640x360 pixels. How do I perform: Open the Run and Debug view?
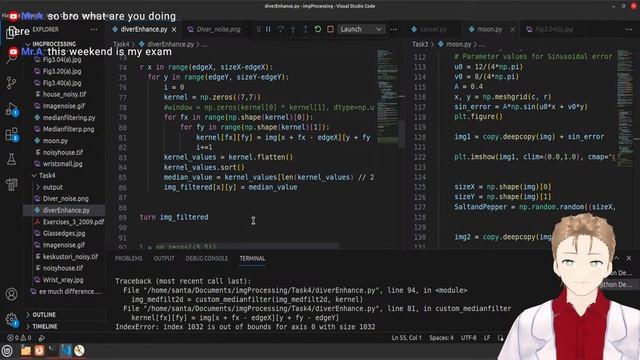[x=11, y=109]
